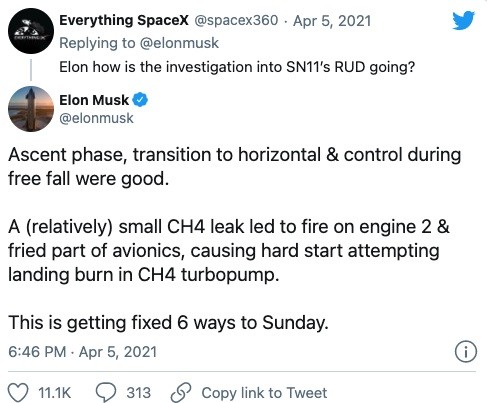The width and height of the screenshot is (487, 403).
Task: Click the chain link icon
Action: tap(181, 393)
